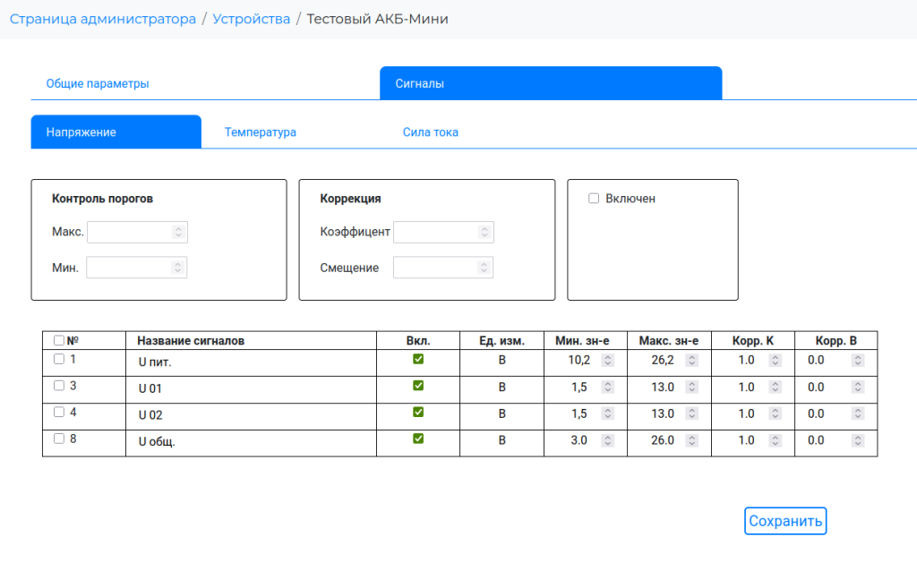The image size is (917, 588).
Task: Toggle the Включен checkbox
Action: 594,199
